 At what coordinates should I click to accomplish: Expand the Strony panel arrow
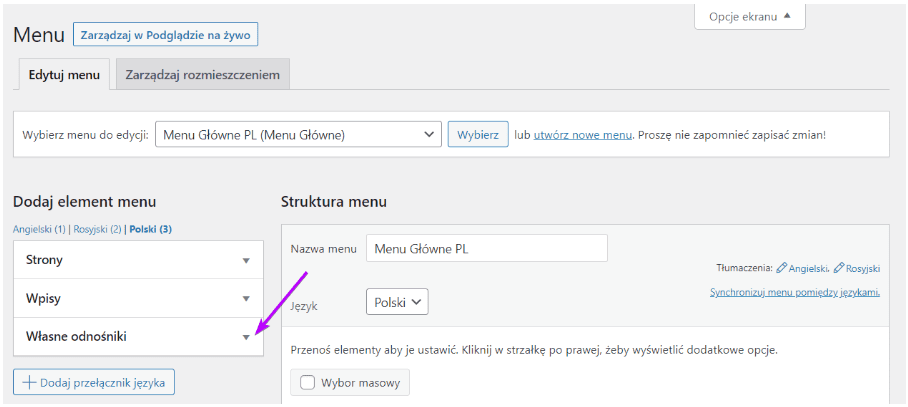[x=246, y=260]
